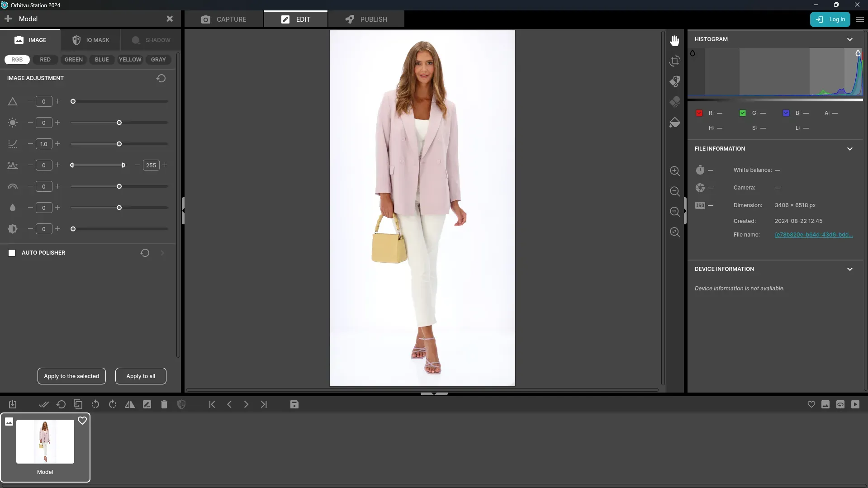Click the zoom out magnifier icon
Viewport: 868px width, 488px height.
point(674,191)
